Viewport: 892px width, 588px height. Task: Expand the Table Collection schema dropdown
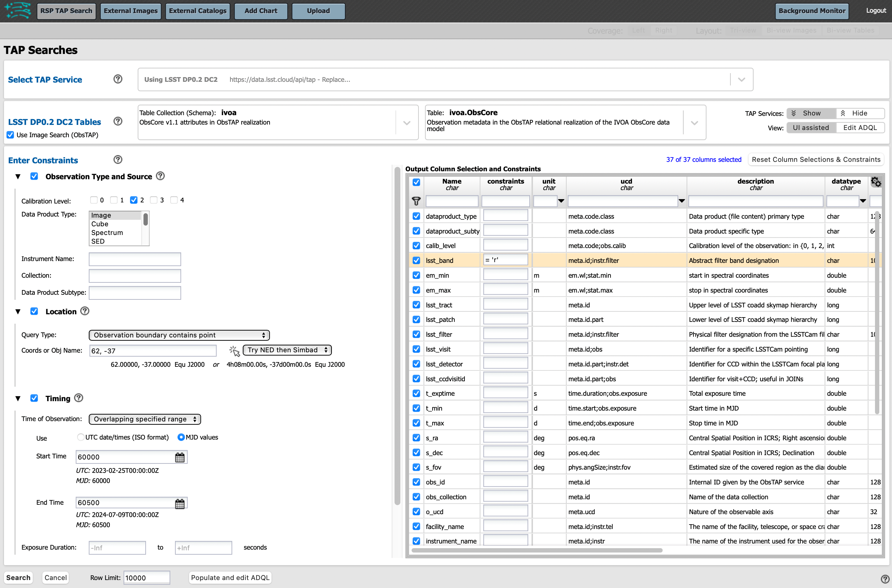click(407, 123)
